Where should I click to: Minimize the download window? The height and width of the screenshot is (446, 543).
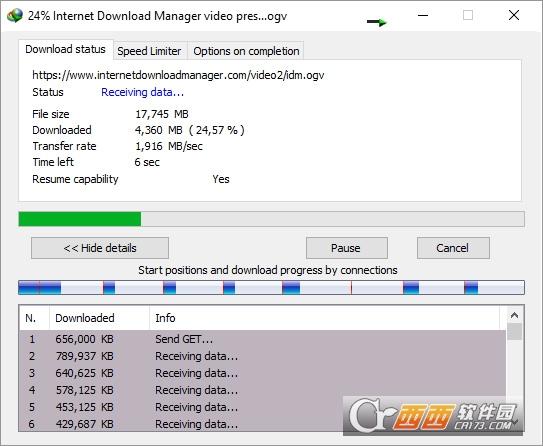[423, 15]
